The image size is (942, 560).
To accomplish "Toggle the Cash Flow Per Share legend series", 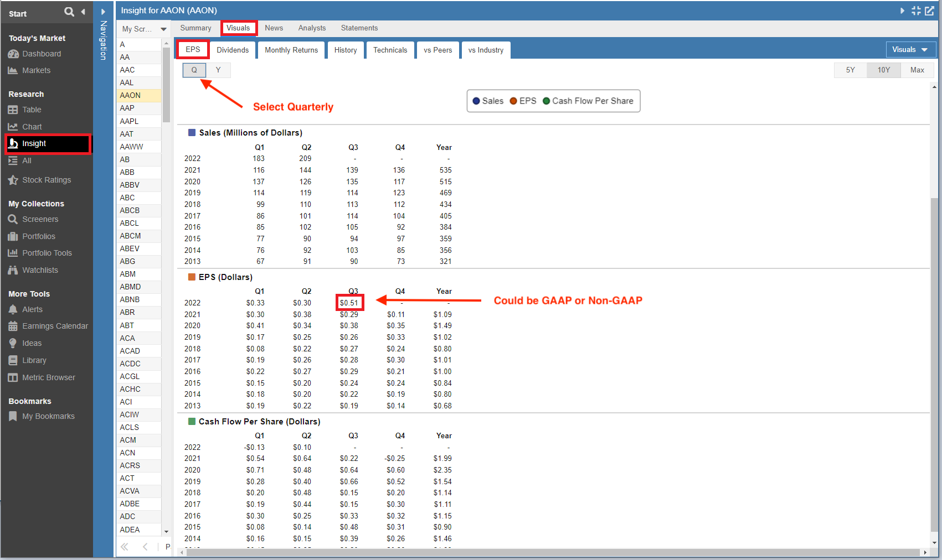I will [x=588, y=101].
